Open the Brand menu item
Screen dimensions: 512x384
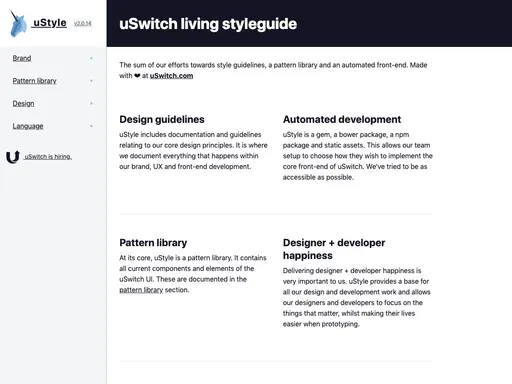[22, 58]
